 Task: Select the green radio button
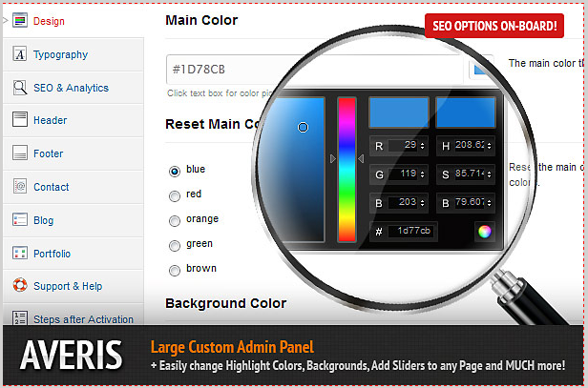175,246
